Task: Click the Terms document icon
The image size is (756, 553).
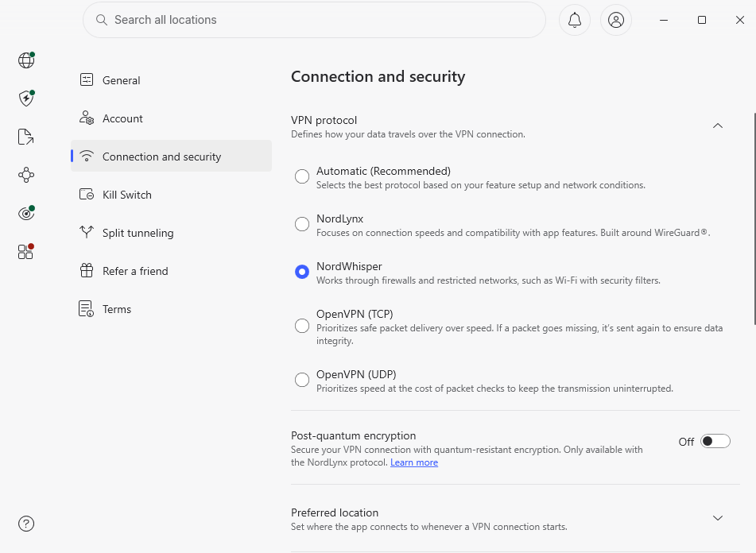Action: [87, 309]
